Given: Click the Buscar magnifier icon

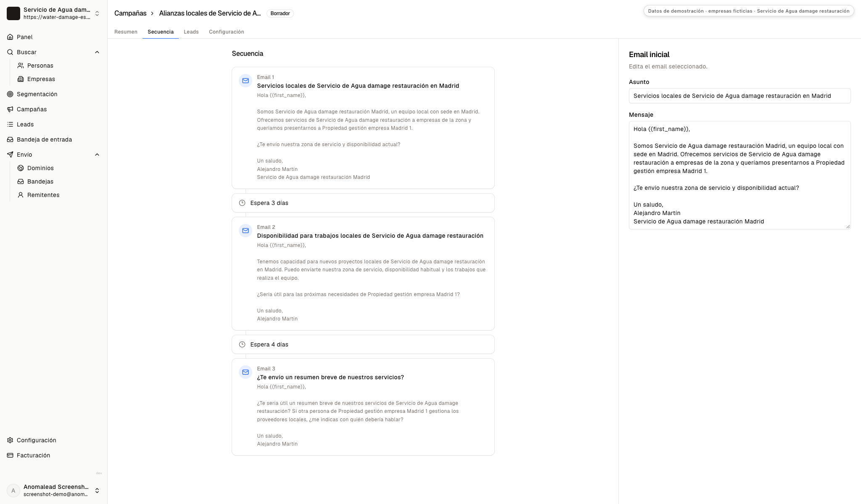Looking at the screenshot, I should point(10,52).
